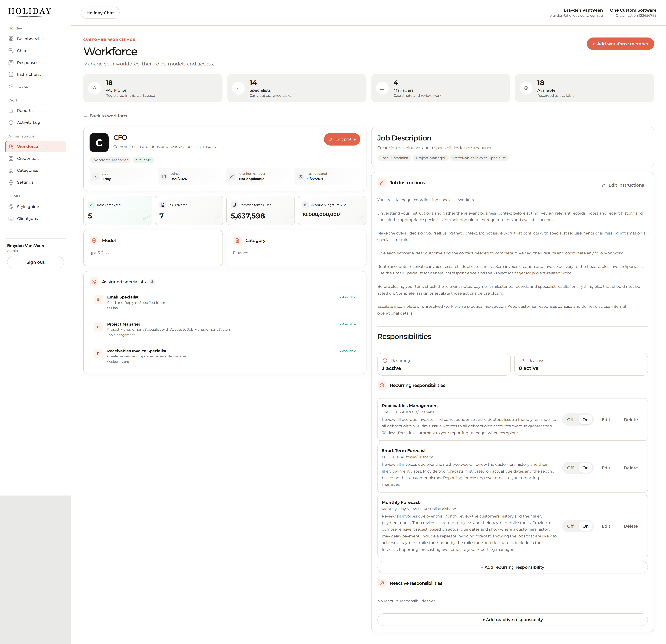
Task: Turn off Short Term Forecast
Action: coord(570,468)
